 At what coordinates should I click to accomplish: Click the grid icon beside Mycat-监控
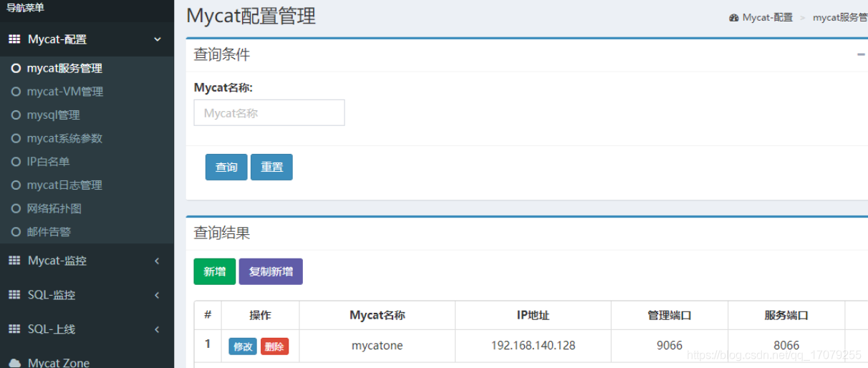point(14,261)
